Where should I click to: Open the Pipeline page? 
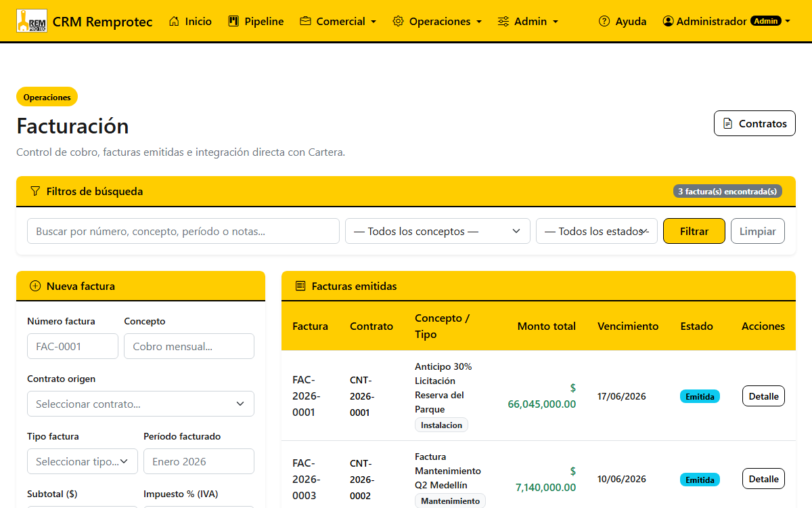(x=256, y=22)
